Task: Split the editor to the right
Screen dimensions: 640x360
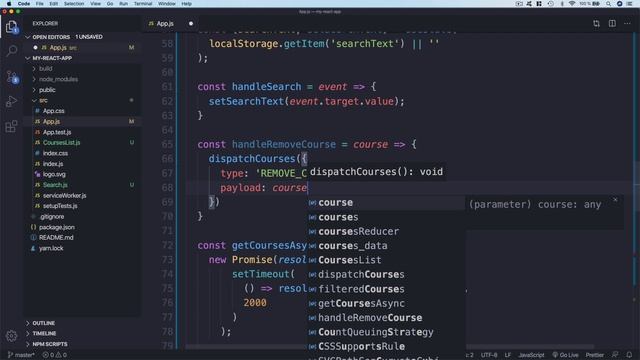Action: pos(612,24)
